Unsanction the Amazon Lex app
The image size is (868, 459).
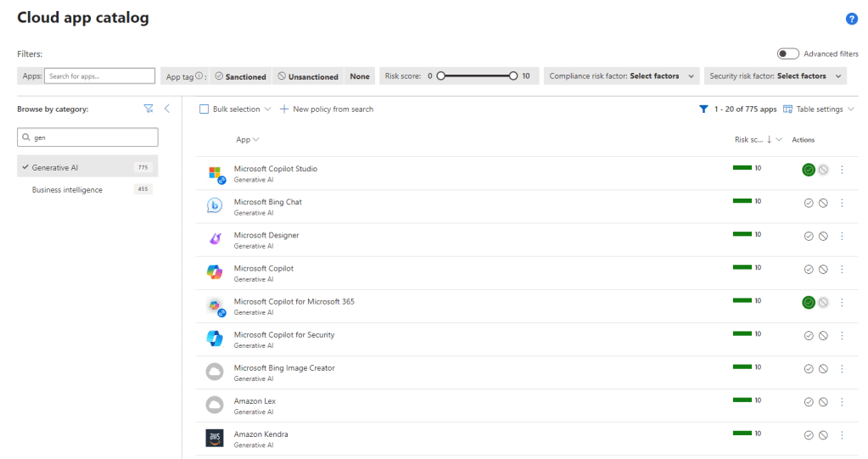click(823, 402)
